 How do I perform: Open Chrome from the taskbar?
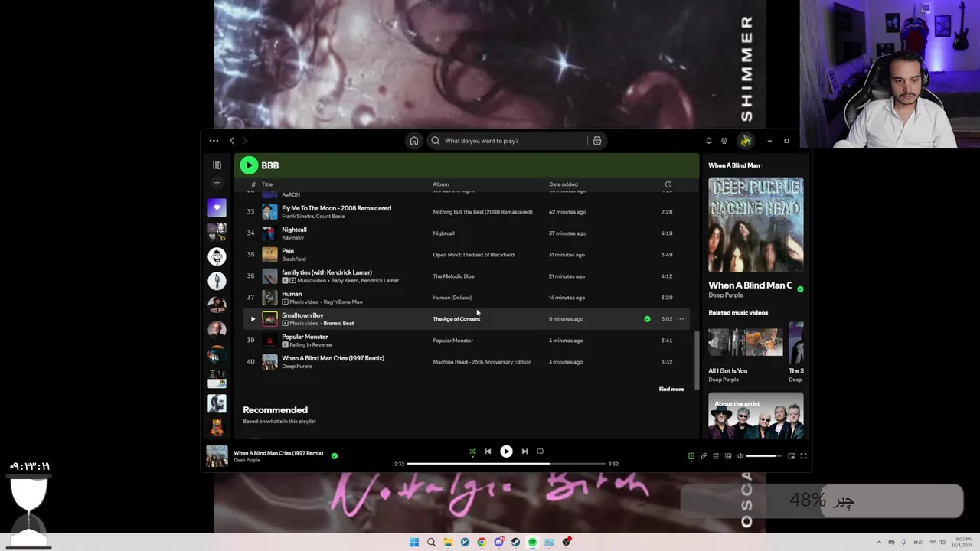(482, 542)
